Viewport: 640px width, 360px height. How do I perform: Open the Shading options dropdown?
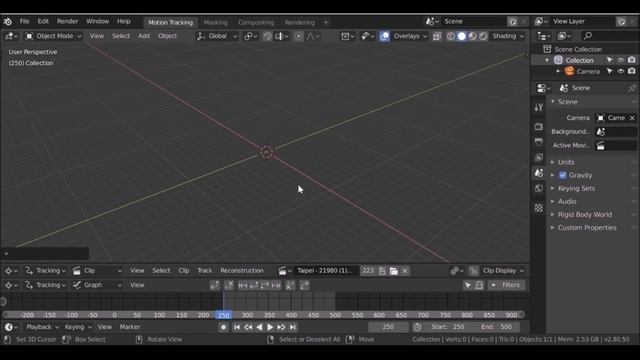tap(508, 36)
